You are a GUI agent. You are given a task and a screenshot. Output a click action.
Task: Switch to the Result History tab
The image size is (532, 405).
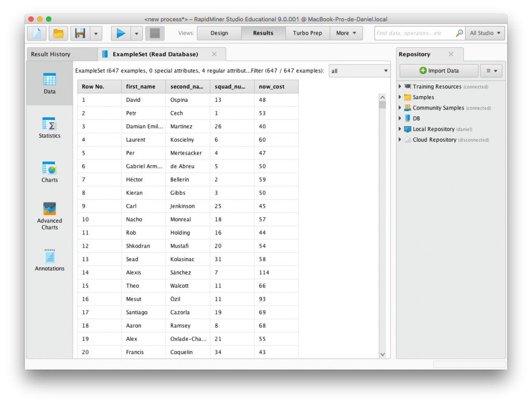click(x=50, y=55)
